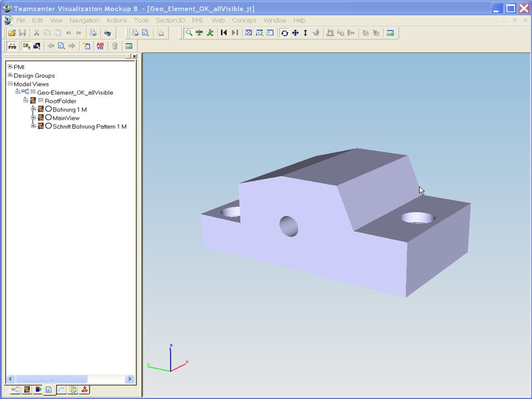Image resolution: width=532 pixels, height=399 pixels.
Task: Activate the MainView radio circle
Action: [x=49, y=117]
